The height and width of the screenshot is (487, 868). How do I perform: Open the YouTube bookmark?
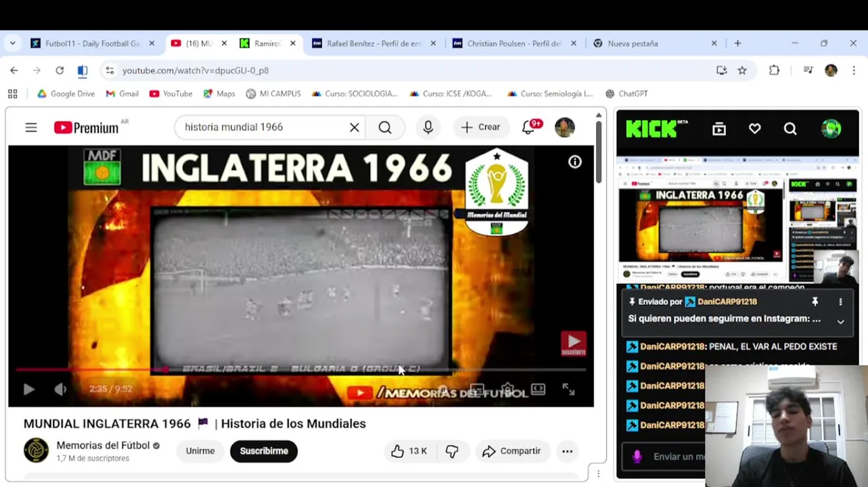click(x=171, y=94)
